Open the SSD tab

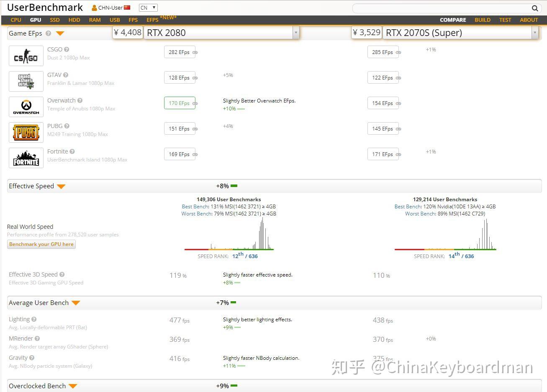coord(55,20)
